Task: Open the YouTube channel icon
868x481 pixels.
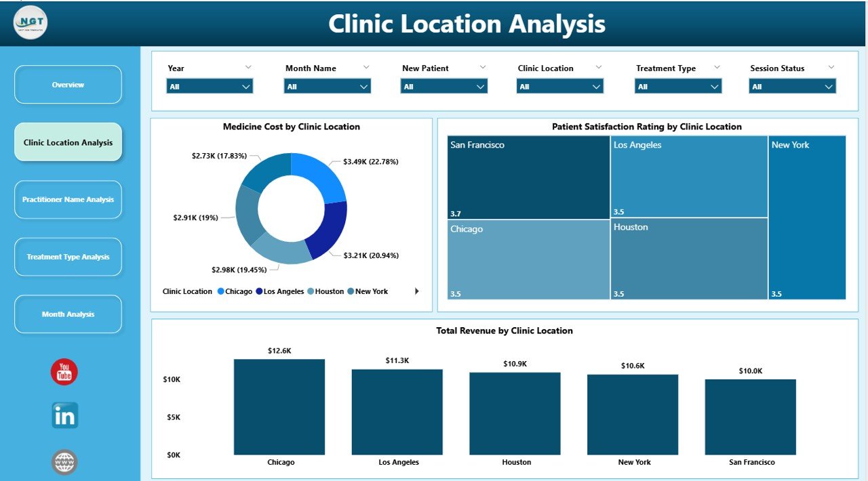Action: (63, 371)
